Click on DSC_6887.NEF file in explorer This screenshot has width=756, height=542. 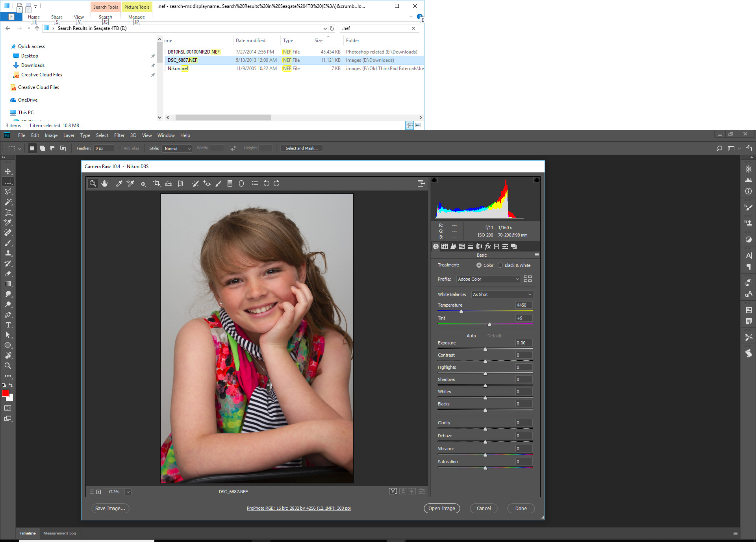click(x=183, y=60)
